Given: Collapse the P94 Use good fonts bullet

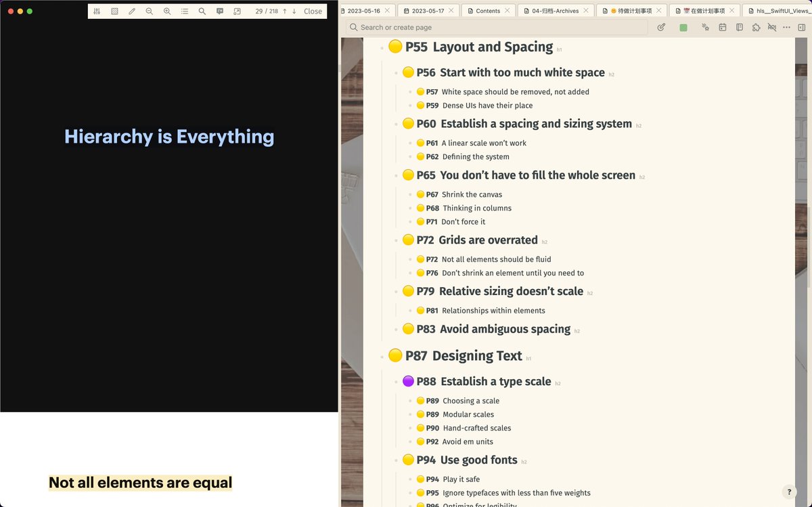Looking at the screenshot, I should pyautogui.click(x=396, y=460).
